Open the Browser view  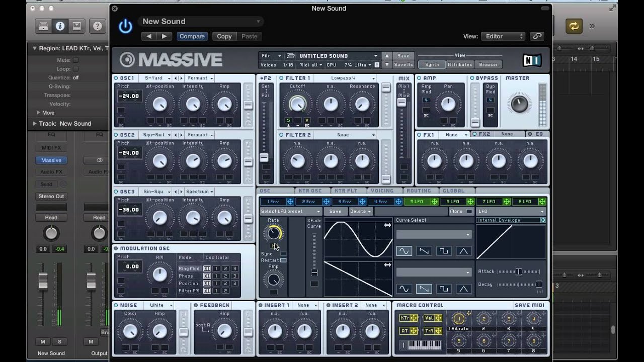488,65
